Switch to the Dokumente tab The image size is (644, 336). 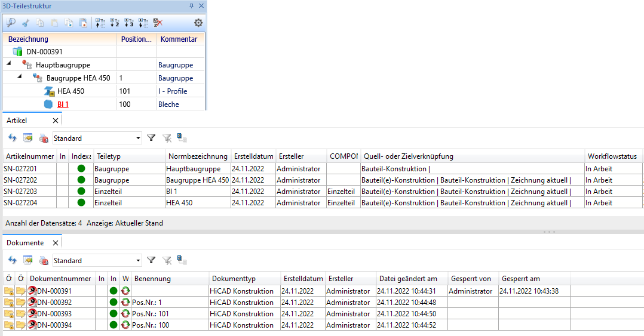pos(25,243)
